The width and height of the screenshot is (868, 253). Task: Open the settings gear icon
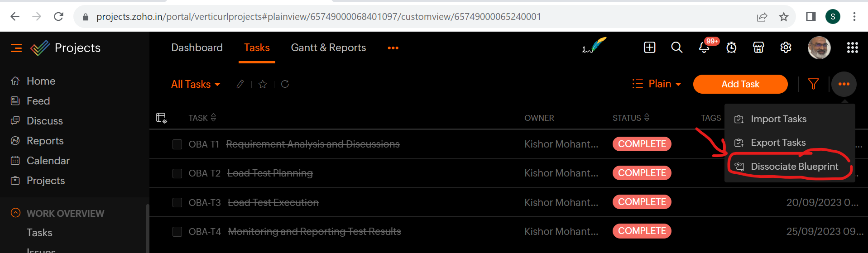tap(786, 48)
